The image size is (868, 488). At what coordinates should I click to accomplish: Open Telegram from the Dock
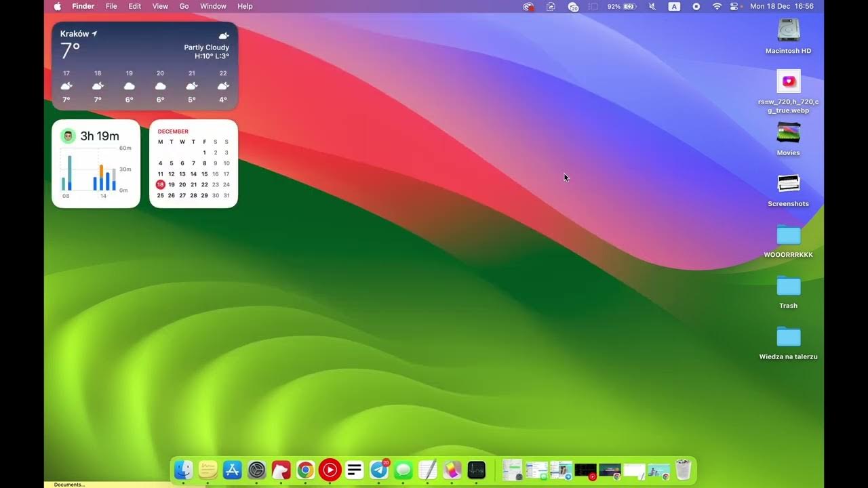pyautogui.click(x=378, y=470)
